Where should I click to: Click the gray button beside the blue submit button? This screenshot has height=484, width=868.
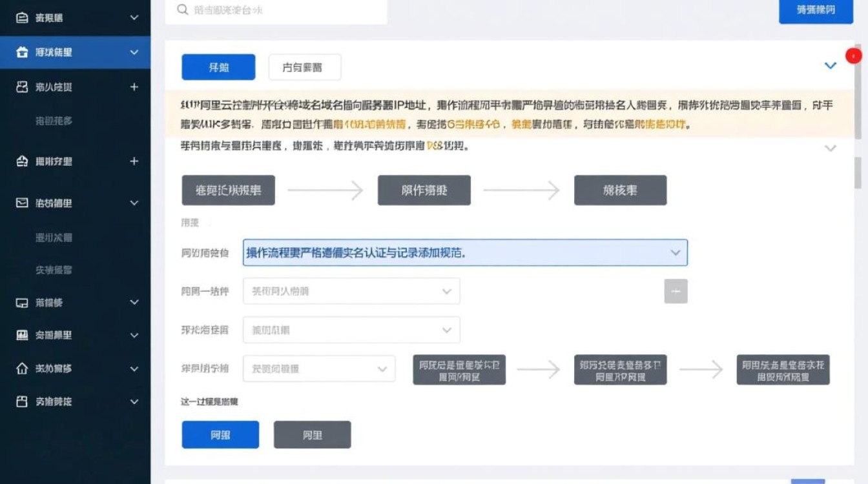tap(313, 434)
